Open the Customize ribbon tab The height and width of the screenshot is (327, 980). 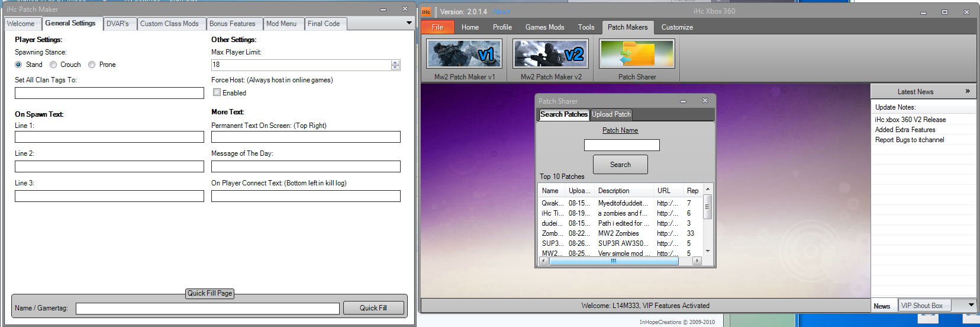point(677,27)
